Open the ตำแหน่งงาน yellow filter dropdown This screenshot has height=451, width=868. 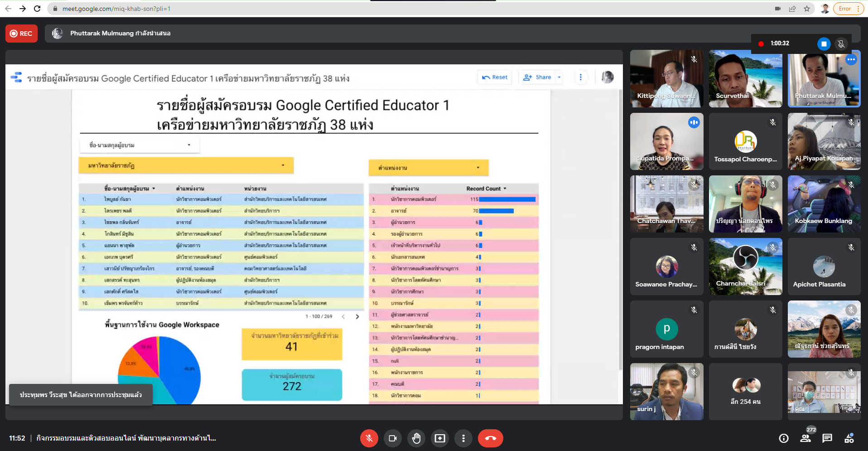click(x=428, y=168)
